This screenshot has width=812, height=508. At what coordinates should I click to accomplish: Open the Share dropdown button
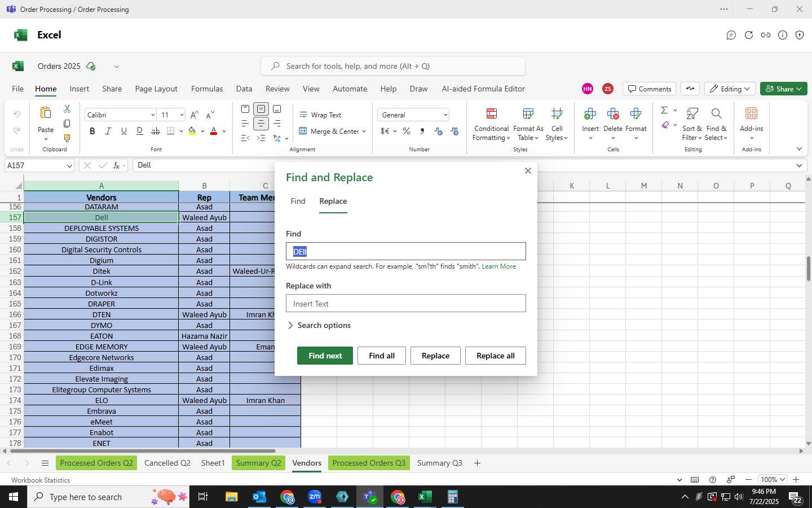click(x=784, y=89)
